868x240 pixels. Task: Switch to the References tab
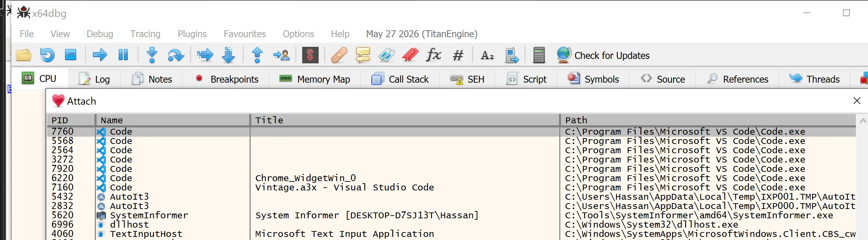737,79
